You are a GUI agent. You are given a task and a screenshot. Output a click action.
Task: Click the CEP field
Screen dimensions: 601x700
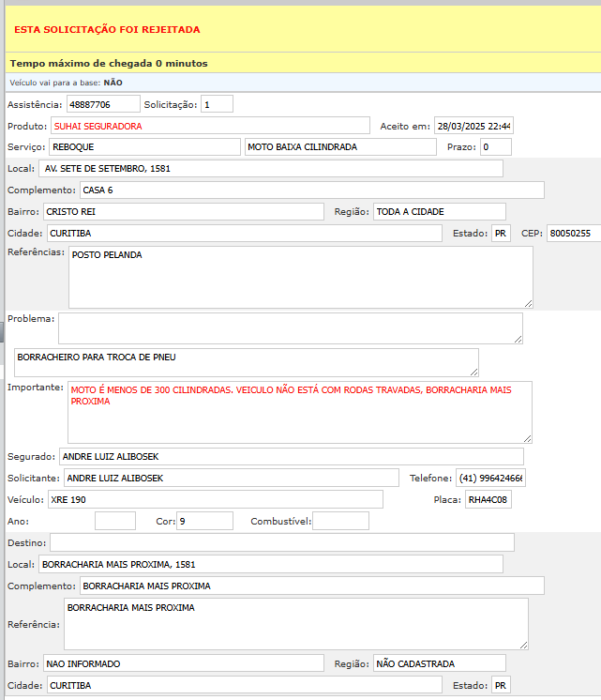574,233
